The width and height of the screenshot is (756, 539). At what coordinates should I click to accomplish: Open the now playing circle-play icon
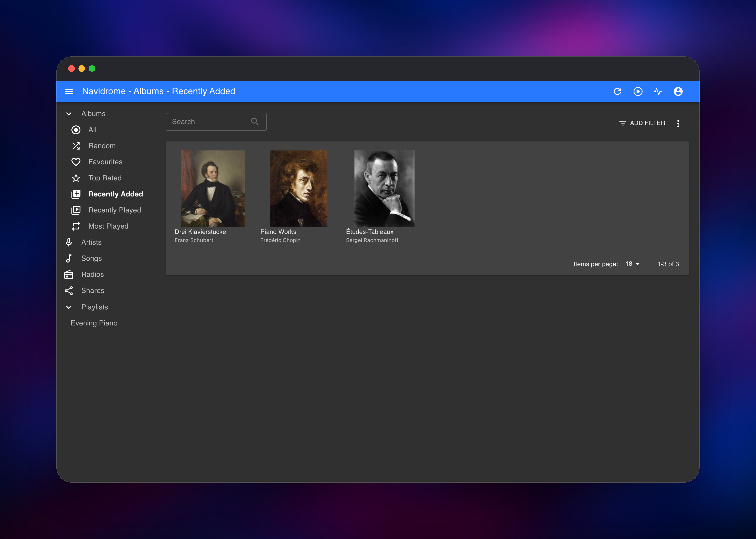pyautogui.click(x=638, y=91)
